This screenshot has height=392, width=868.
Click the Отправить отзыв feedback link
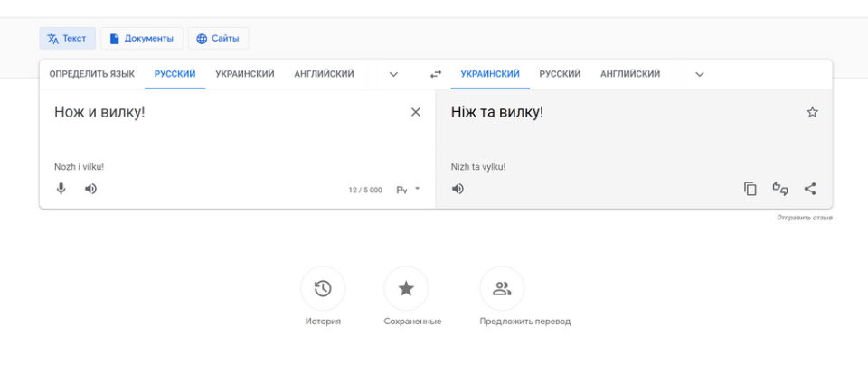[x=804, y=218]
